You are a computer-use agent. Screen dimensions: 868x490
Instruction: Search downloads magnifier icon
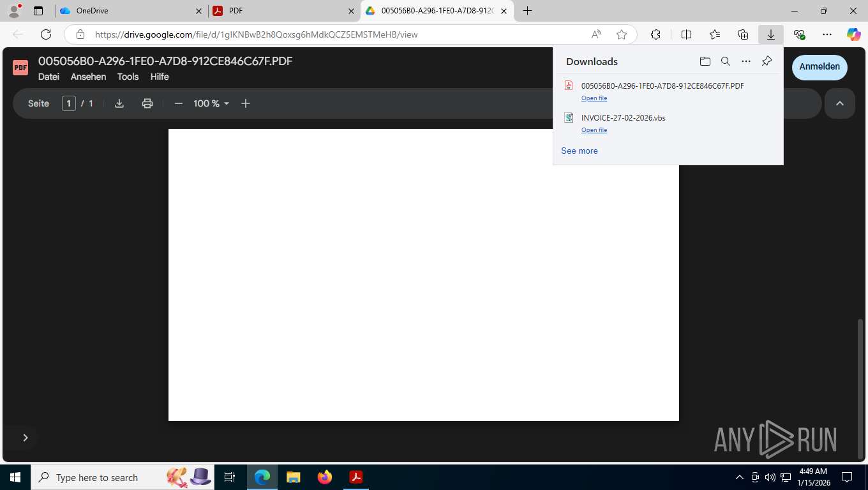click(725, 61)
